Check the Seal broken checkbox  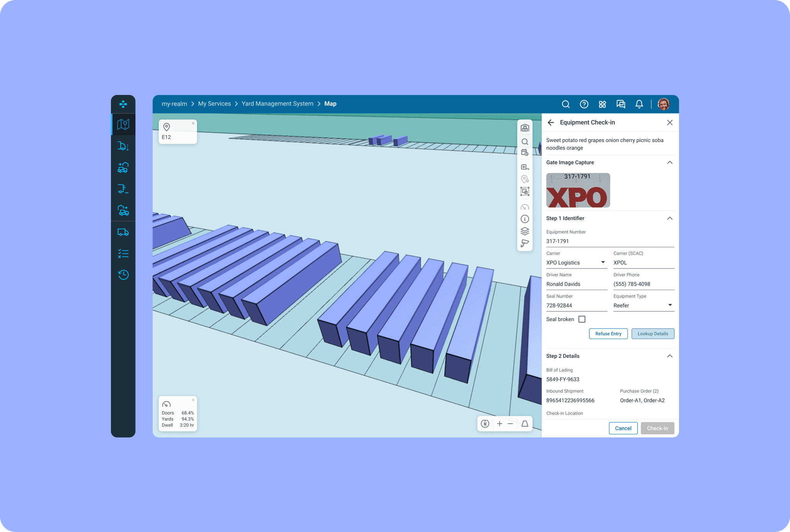click(582, 319)
